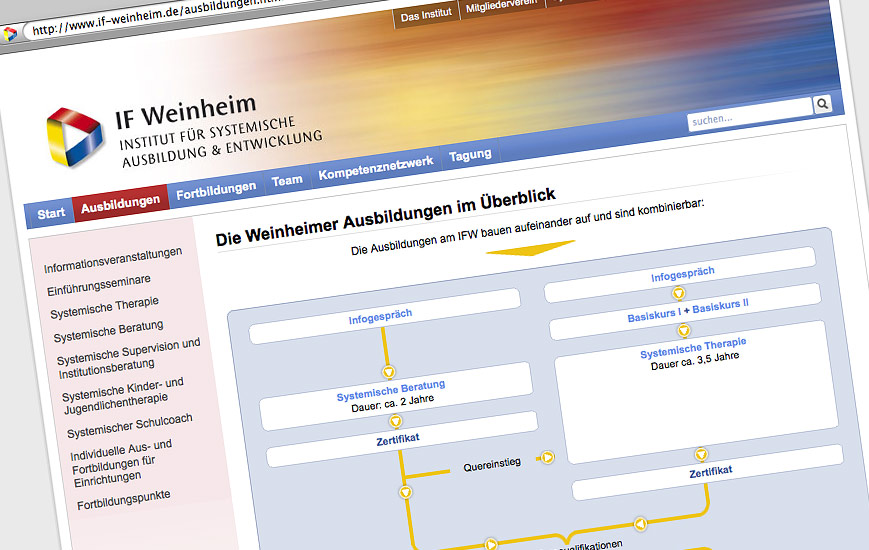This screenshot has height=550, width=869.
Task: Click arrow icon above the left Zertifikat
Action: click(x=395, y=421)
